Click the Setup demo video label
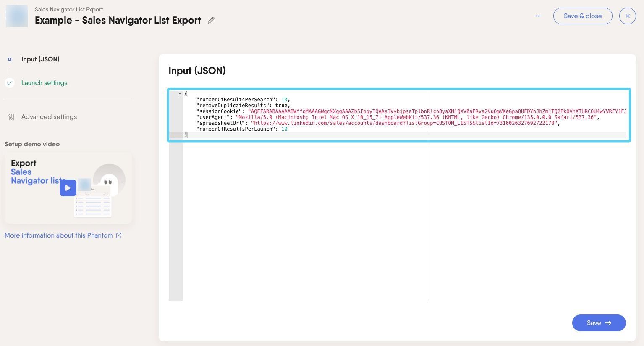Screen dimensions: 644x346 (x=32, y=144)
